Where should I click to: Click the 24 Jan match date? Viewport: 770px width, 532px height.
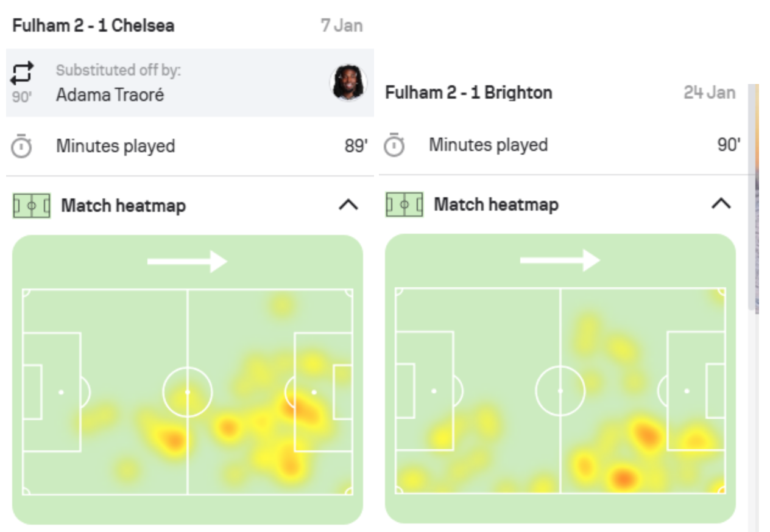(x=709, y=93)
